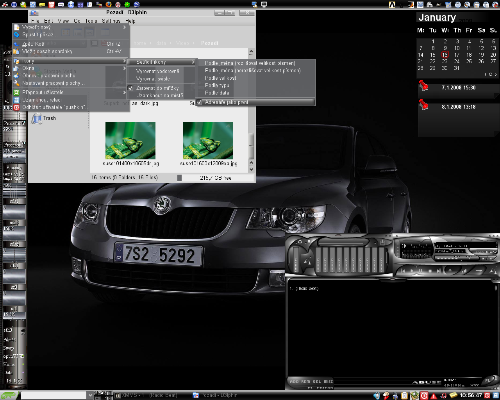This screenshot has width=500, height=400.
Task: Click the red warning triangle tray icon
Action: [434, 396]
